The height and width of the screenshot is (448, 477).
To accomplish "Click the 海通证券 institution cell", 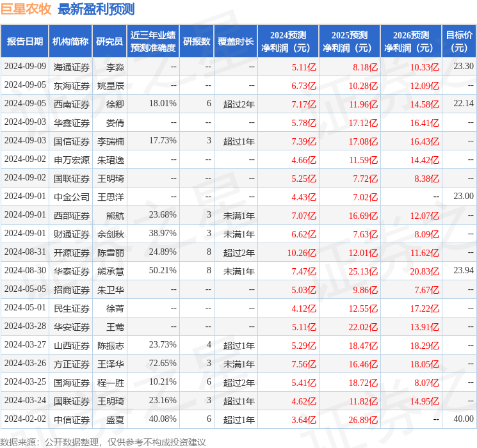I will pos(72,67).
